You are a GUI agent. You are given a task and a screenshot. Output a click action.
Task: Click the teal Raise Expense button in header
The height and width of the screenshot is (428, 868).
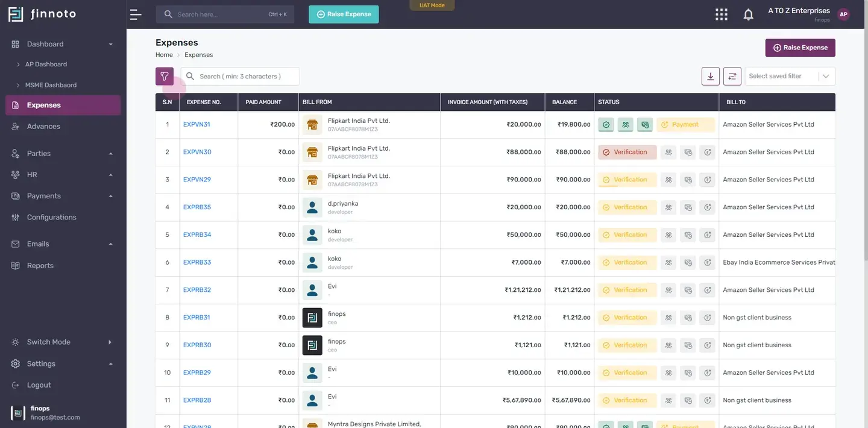point(344,14)
